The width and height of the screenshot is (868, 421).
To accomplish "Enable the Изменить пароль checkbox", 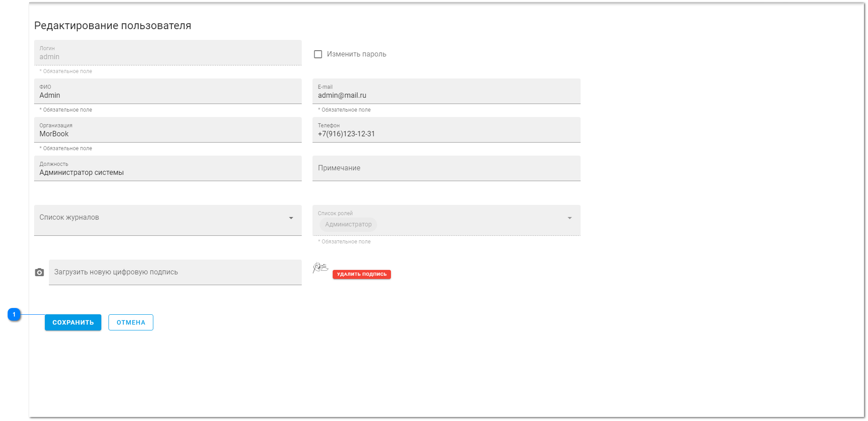I will (318, 54).
